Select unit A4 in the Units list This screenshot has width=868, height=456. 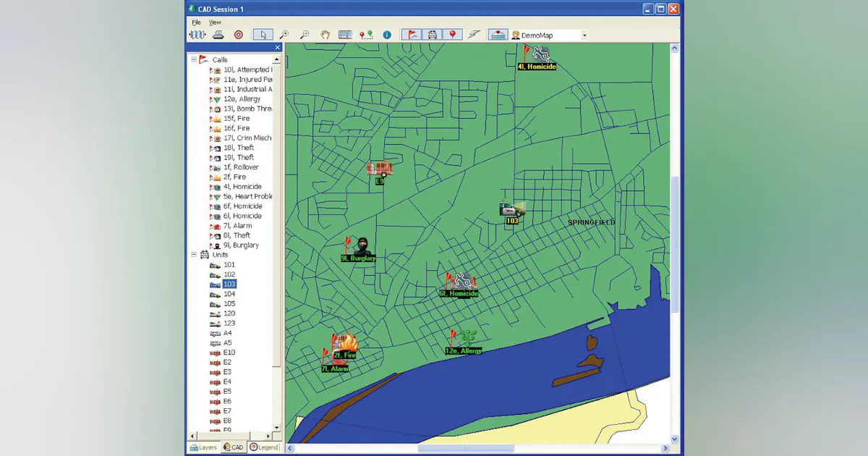pyautogui.click(x=221, y=333)
